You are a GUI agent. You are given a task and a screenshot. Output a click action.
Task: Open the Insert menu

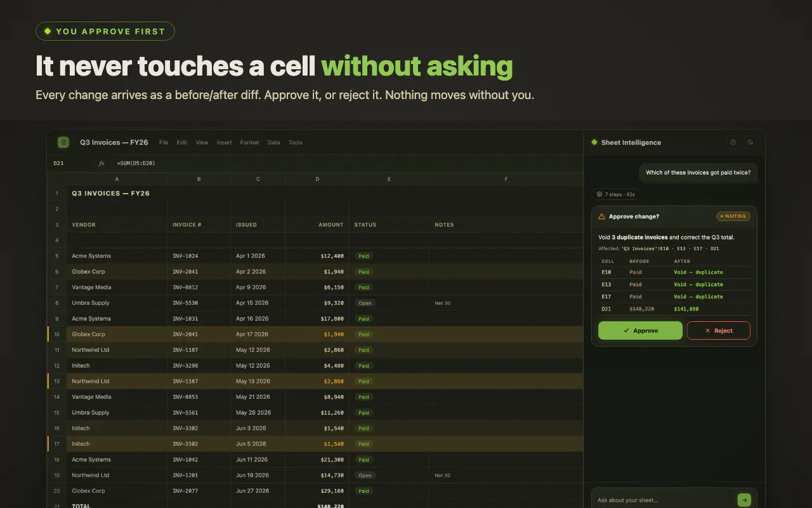[225, 143]
